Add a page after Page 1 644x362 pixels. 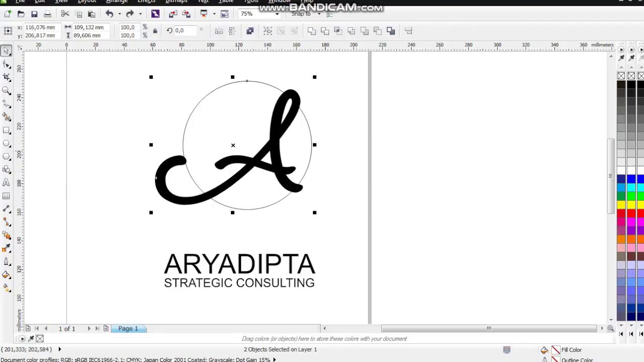point(106,328)
